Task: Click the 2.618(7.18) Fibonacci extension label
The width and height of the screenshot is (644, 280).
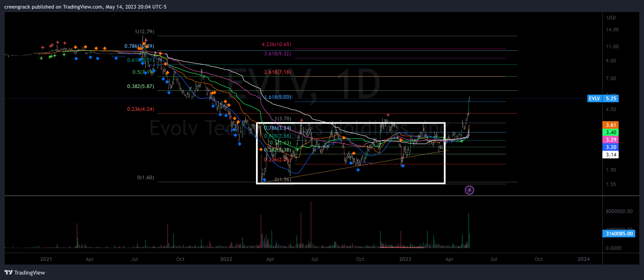Action: pyautogui.click(x=278, y=72)
